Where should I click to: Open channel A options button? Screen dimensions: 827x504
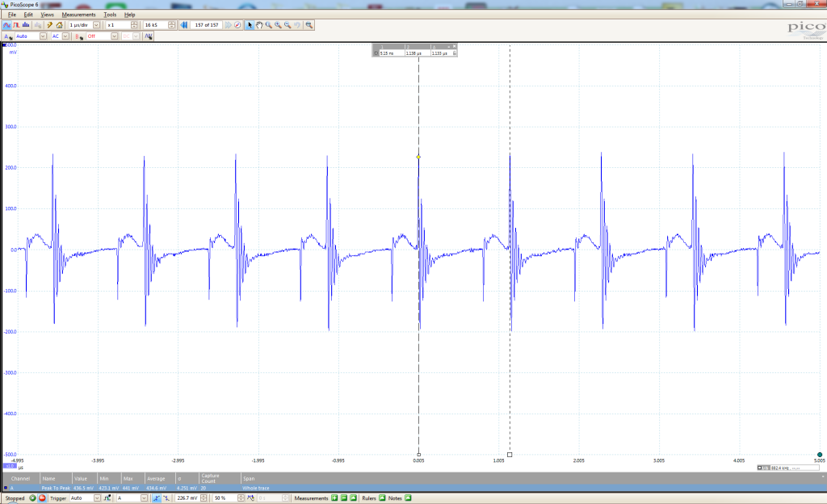click(8, 36)
